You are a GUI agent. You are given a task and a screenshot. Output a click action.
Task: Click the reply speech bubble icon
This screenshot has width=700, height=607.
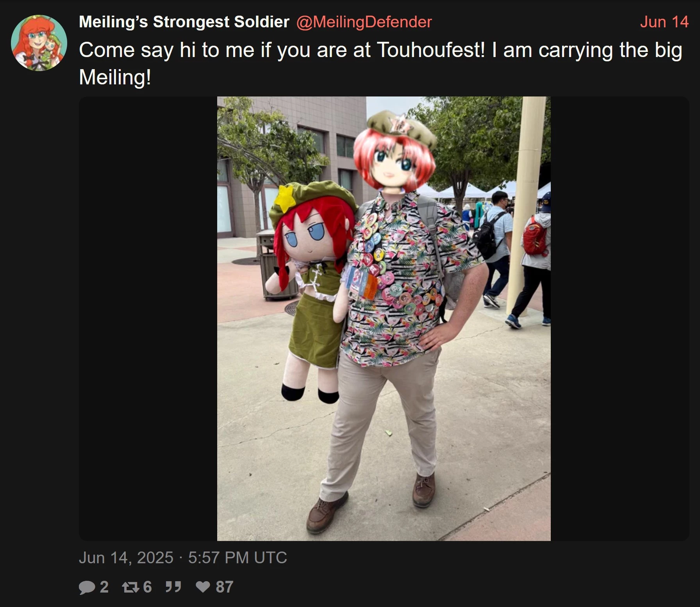pos(87,587)
